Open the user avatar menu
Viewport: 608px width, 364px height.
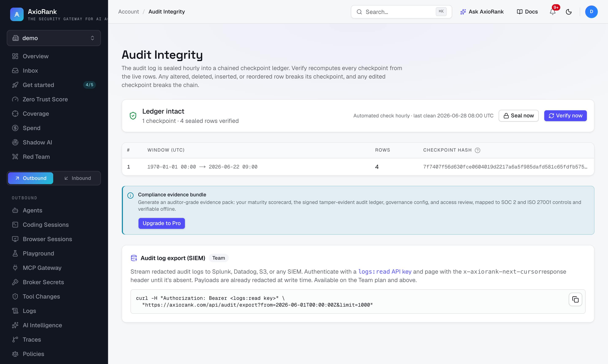coord(591,12)
